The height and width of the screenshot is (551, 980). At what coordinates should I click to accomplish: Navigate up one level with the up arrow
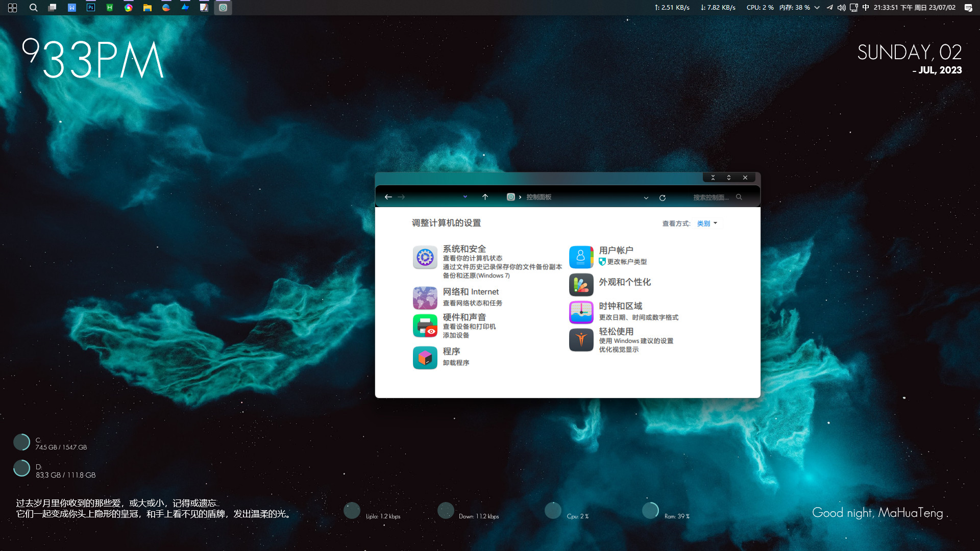pyautogui.click(x=485, y=197)
